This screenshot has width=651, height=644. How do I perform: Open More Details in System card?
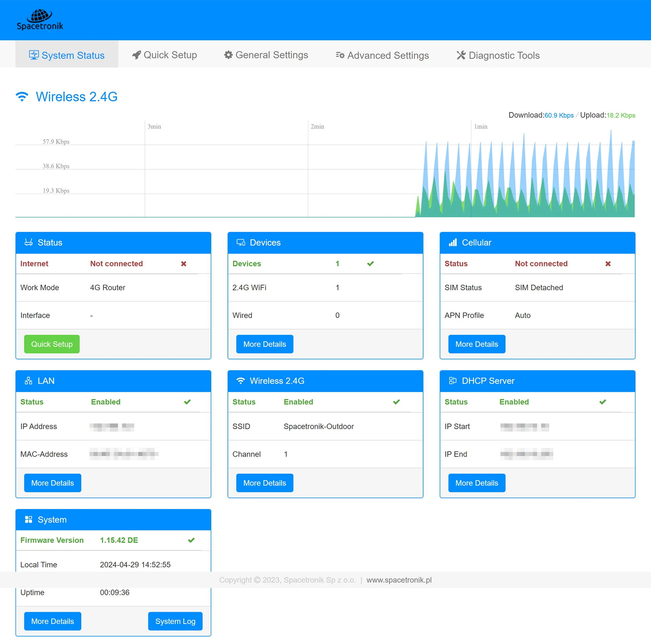coord(53,621)
